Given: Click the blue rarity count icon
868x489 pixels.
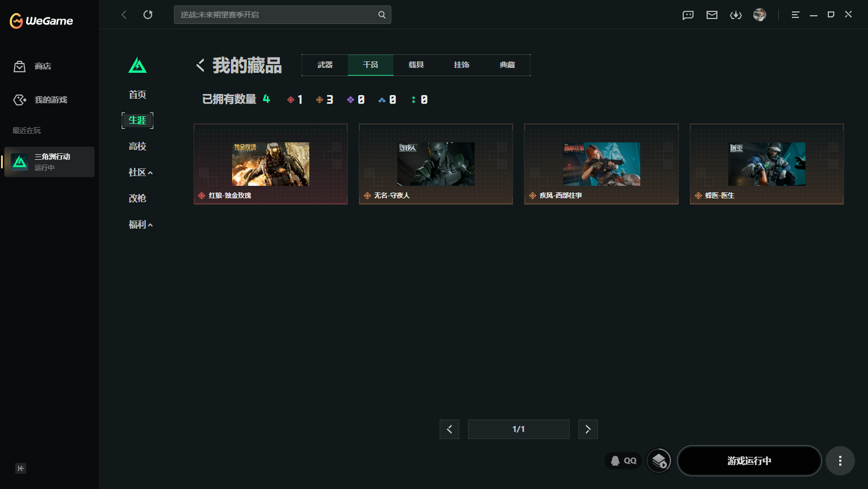Looking at the screenshot, I should 382,99.
